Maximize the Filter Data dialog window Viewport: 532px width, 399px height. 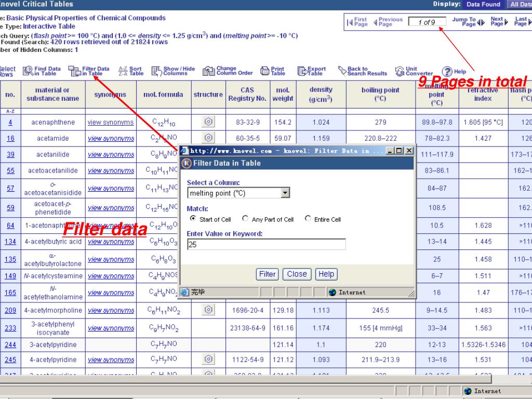(x=400, y=151)
